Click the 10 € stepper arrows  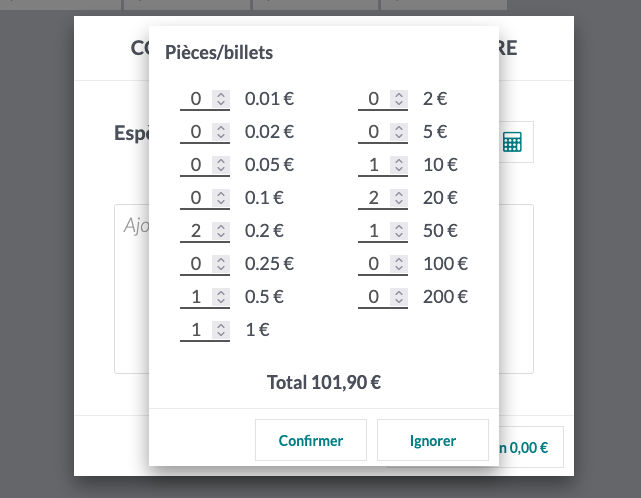coord(399,165)
